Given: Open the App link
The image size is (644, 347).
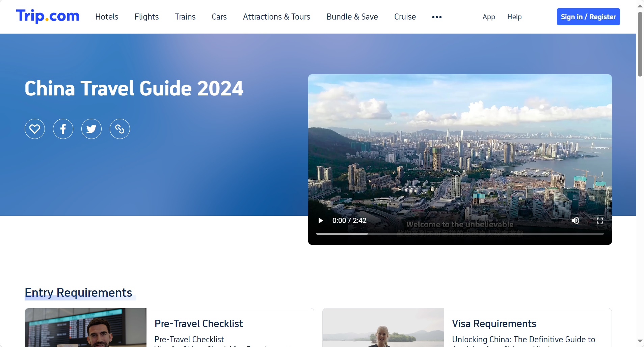Looking at the screenshot, I should [x=489, y=17].
